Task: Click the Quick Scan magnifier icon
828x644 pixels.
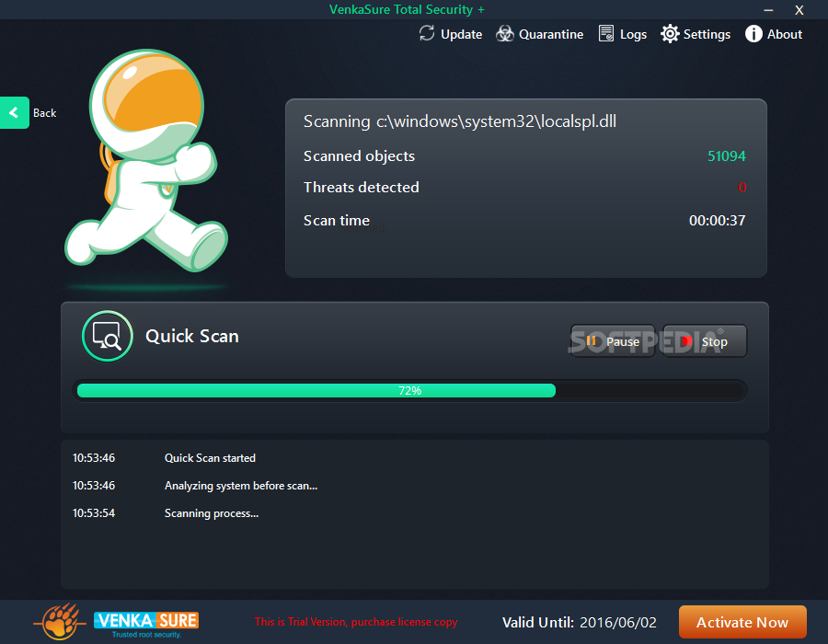Action: coord(108,336)
